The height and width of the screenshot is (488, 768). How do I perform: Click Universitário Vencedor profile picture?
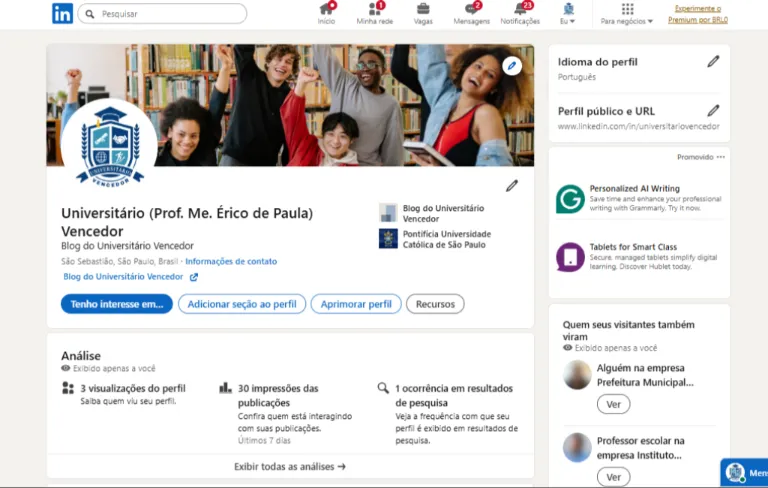tap(110, 146)
